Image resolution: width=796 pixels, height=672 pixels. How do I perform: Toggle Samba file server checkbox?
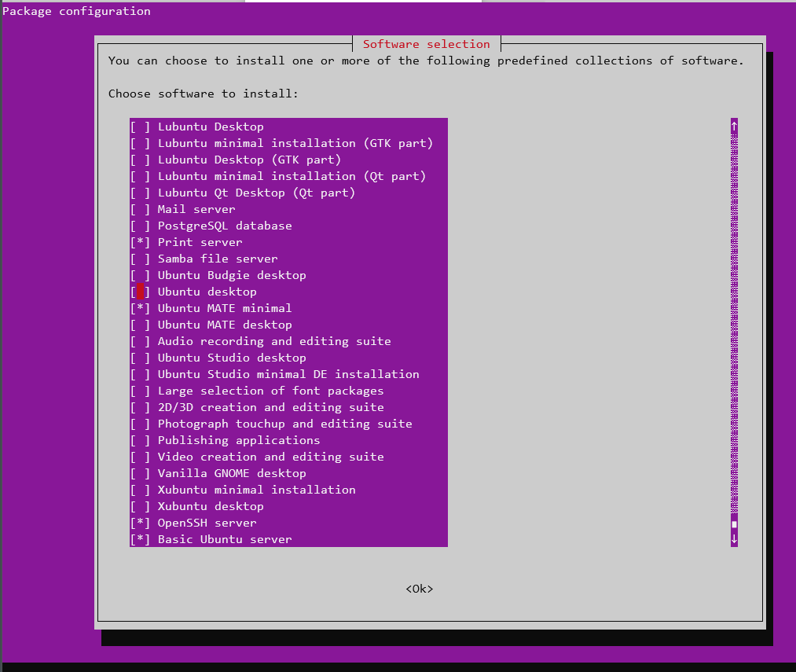click(140, 259)
